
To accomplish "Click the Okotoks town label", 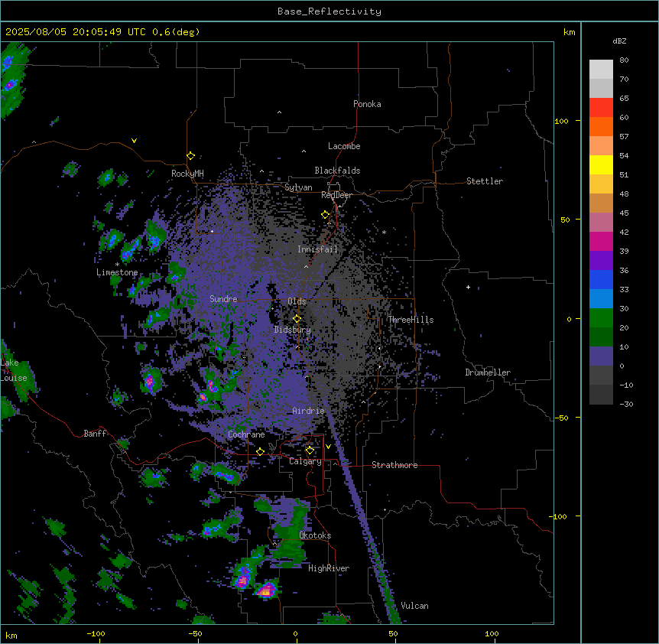I will point(315,535).
